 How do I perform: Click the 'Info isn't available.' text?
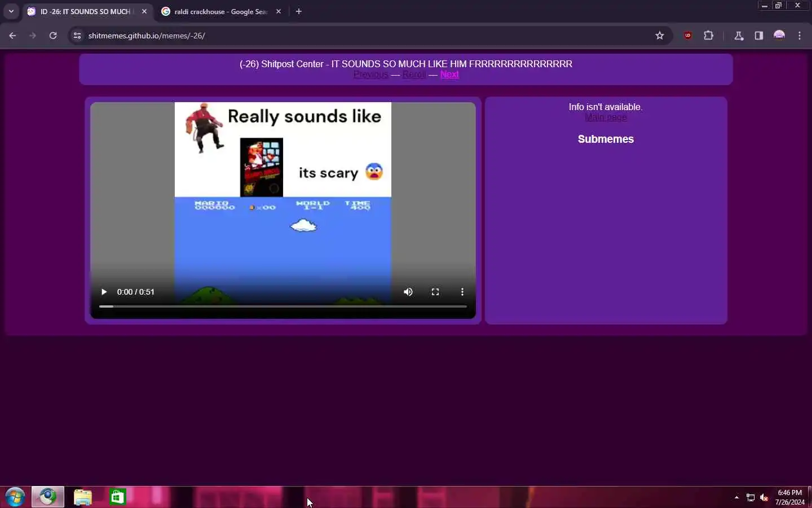pos(606,107)
